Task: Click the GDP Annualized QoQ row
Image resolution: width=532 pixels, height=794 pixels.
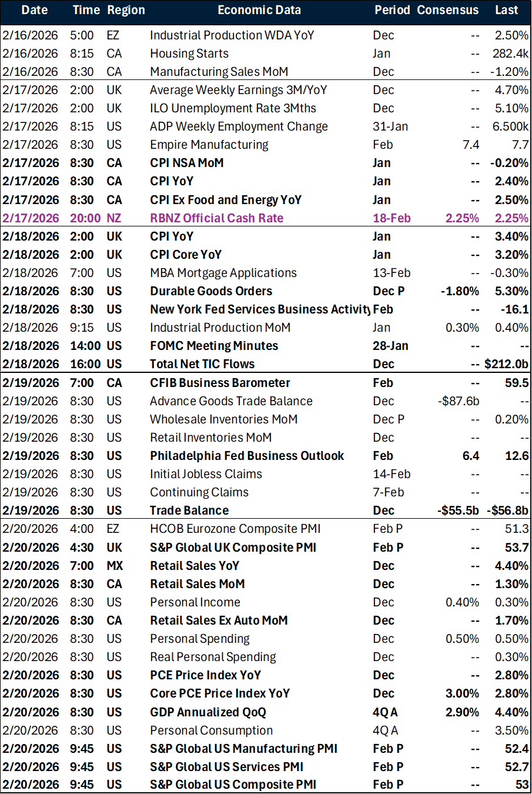Action: coord(212,712)
